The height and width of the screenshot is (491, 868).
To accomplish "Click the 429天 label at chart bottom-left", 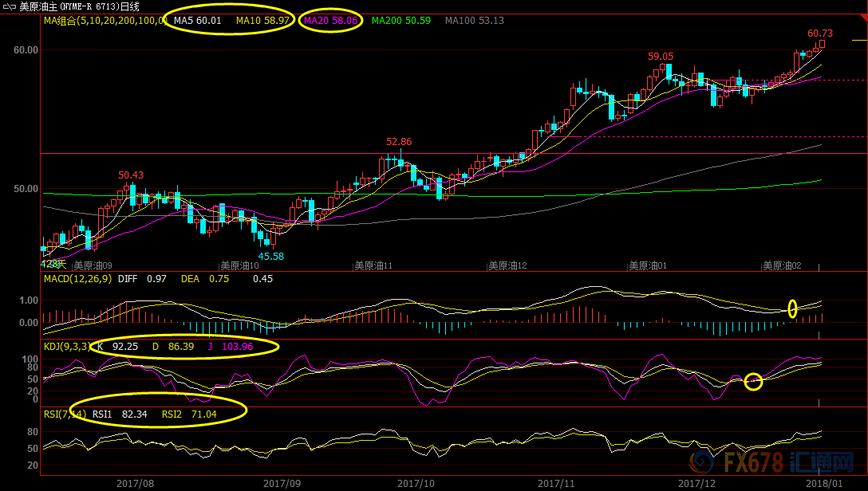I will (x=53, y=265).
